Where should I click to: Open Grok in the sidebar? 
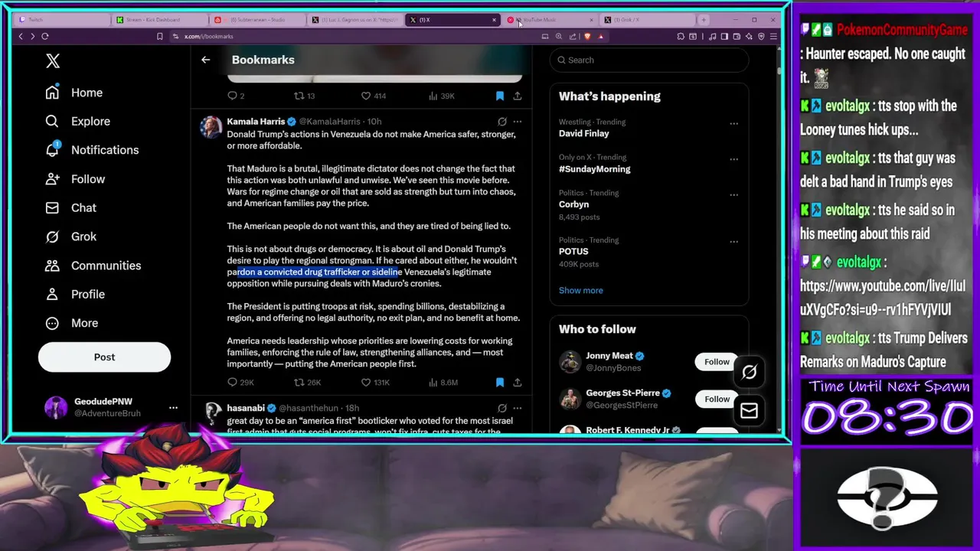70,236
